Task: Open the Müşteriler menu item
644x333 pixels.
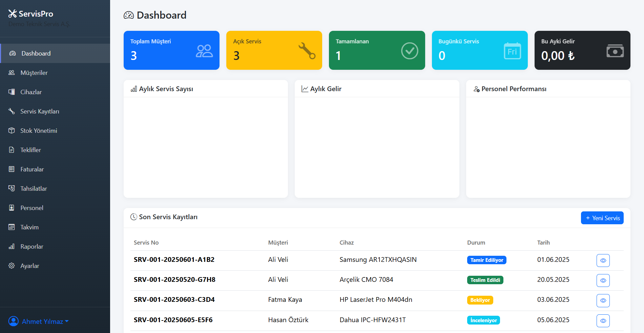Action: (55, 73)
